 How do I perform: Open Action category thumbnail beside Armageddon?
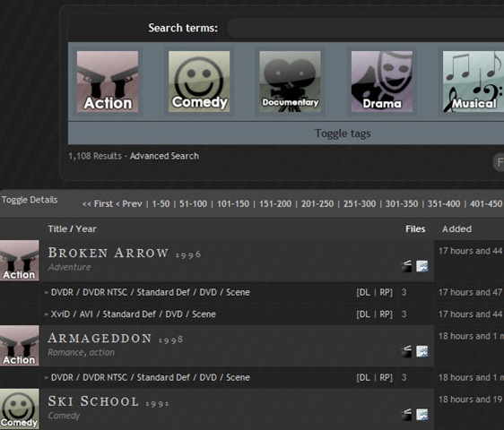[20, 346]
